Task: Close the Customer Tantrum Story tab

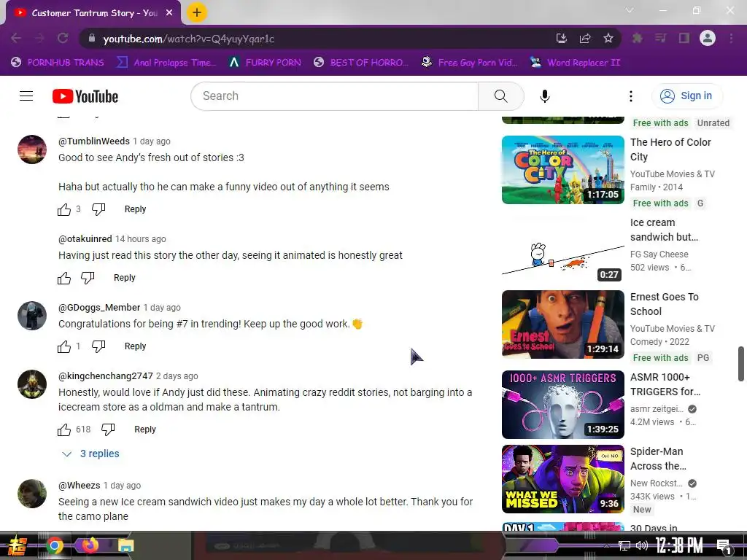Action: [x=169, y=13]
